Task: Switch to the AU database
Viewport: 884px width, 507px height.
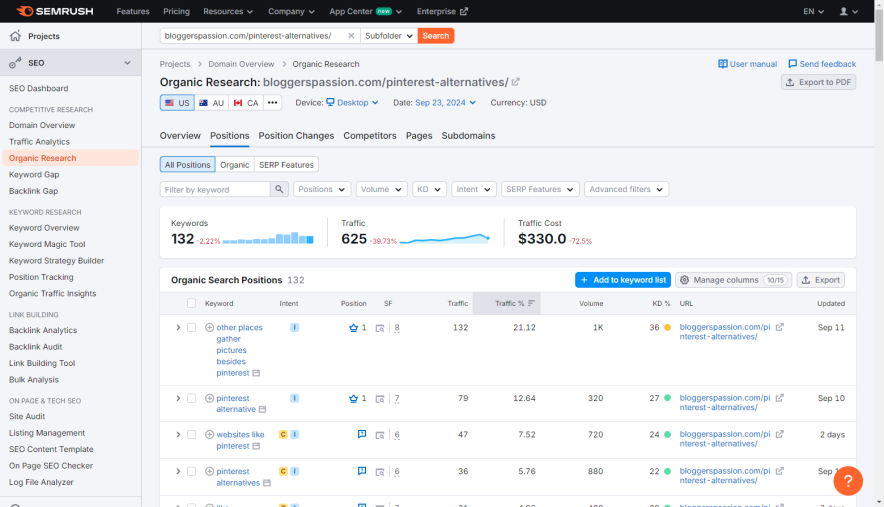Action: (x=211, y=103)
